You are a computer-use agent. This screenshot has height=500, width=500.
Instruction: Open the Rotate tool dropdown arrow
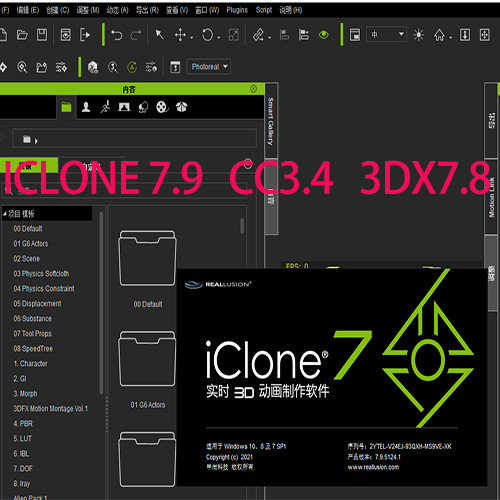point(219,38)
